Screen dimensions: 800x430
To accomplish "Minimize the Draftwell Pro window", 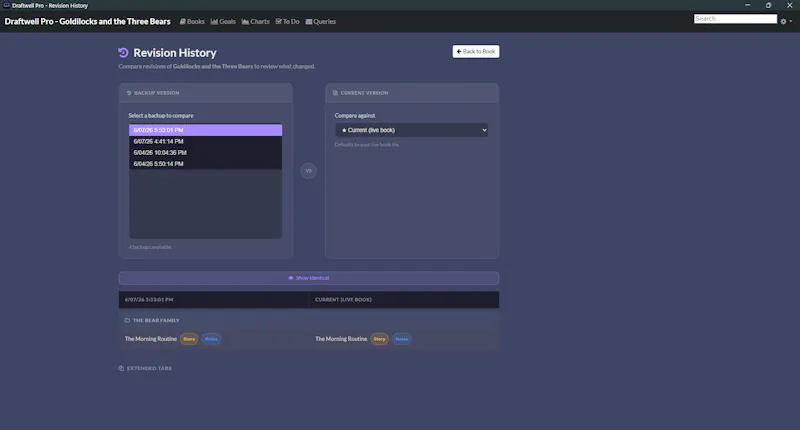I will tap(747, 5).
